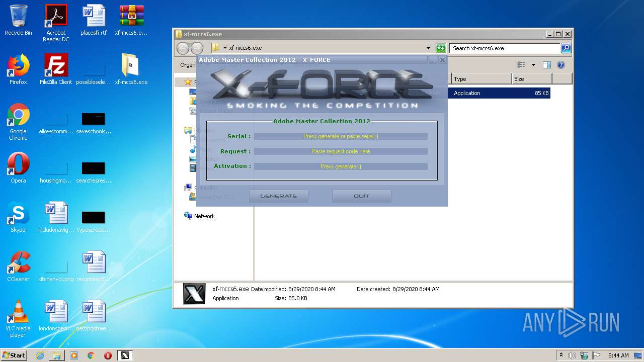This screenshot has width=644, height=362.
Task: Open the Start menu
Action: (x=14, y=355)
